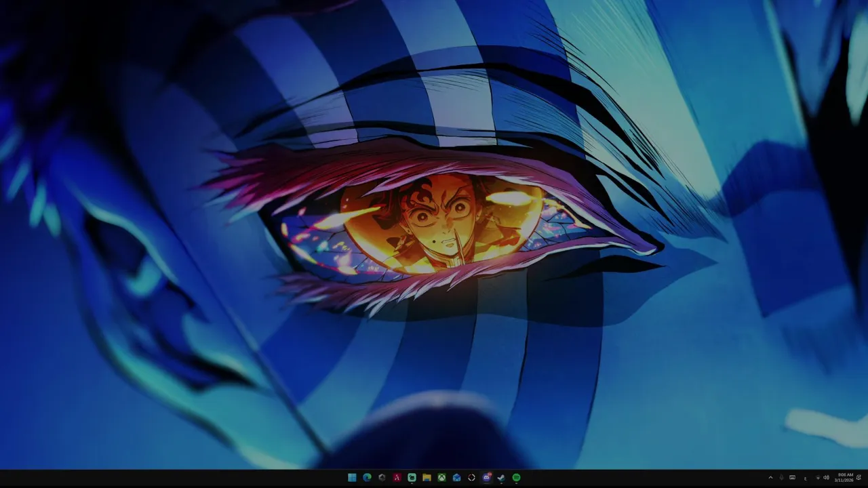Open the Windows Start menu

(x=352, y=477)
